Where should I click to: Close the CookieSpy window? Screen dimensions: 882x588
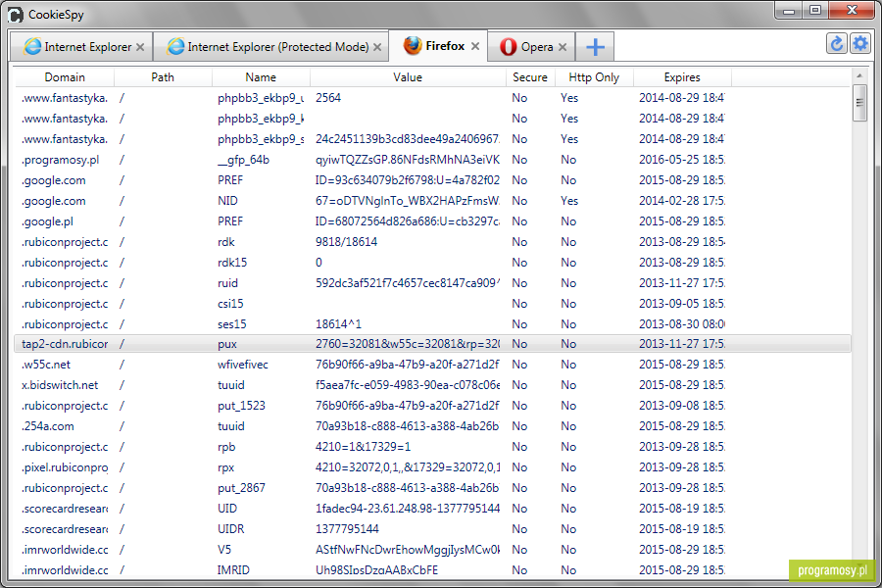[x=852, y=10]
